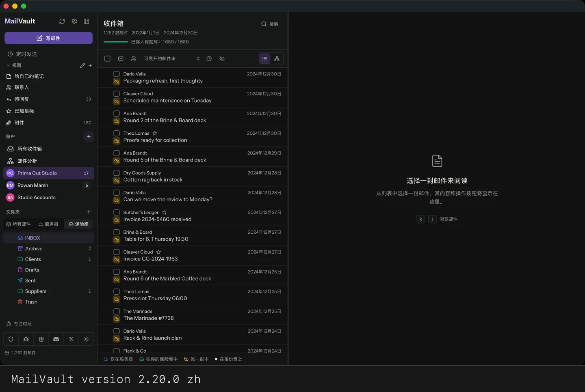The image size is (585, 392).
Task: Check the Packaging refresh email checkbox
Action: [x=117, y=74]
